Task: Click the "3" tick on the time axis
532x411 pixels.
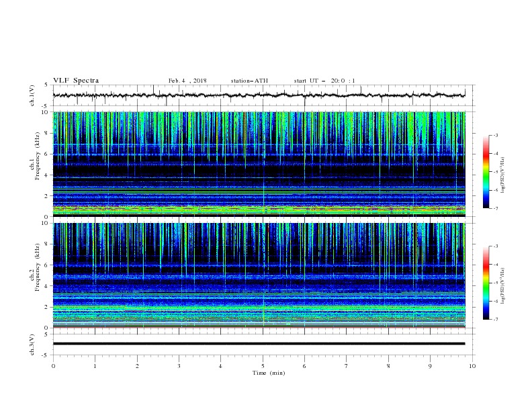Action: (x=179, y=366)
